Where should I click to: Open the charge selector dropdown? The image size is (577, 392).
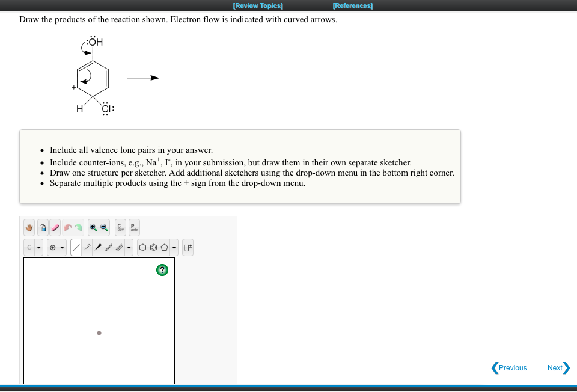pyautogui.click(x=62, y=247)
